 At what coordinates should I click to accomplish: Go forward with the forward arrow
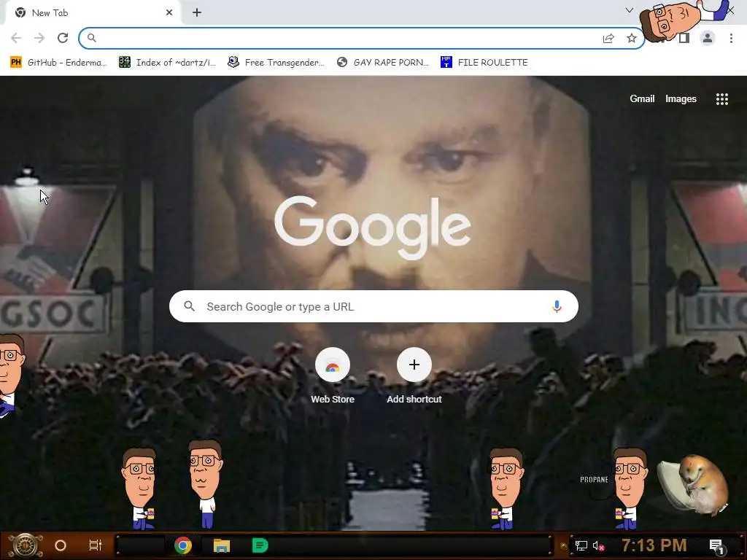(39, 38)
